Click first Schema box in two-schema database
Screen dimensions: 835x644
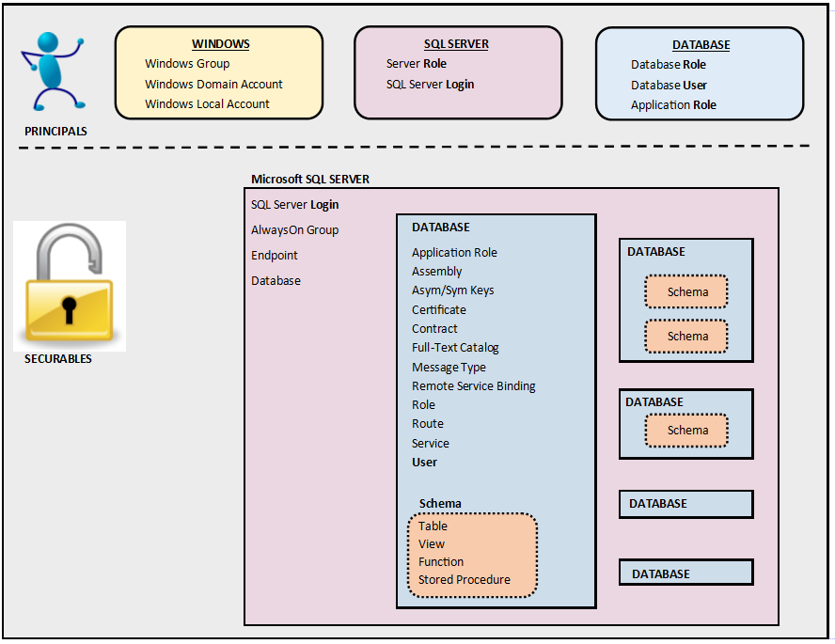pos(686,291)
